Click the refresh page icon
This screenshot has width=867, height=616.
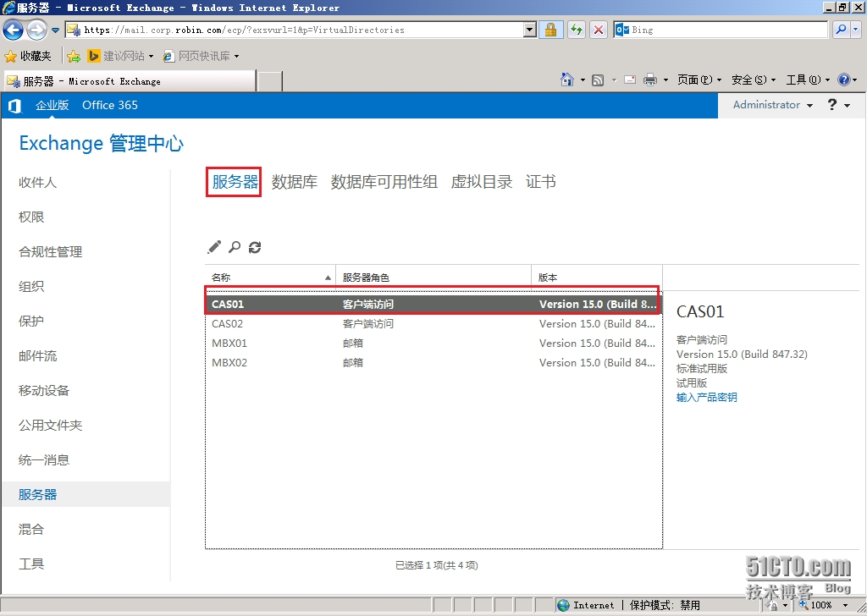click(x=576, y=30)
